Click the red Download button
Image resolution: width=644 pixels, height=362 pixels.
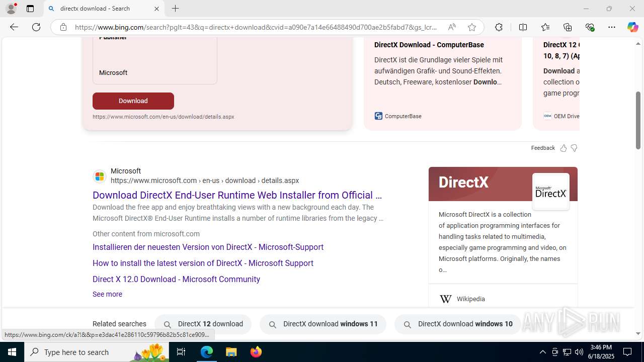coord(133,101)
